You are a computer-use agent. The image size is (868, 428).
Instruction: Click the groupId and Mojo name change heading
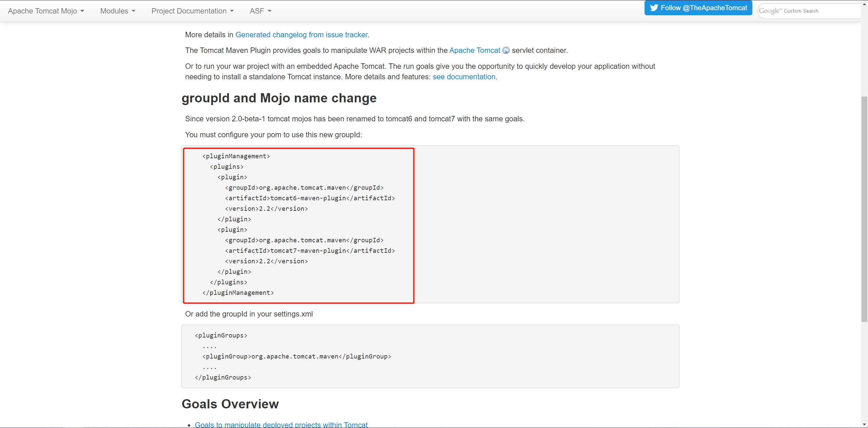(279, 98)
